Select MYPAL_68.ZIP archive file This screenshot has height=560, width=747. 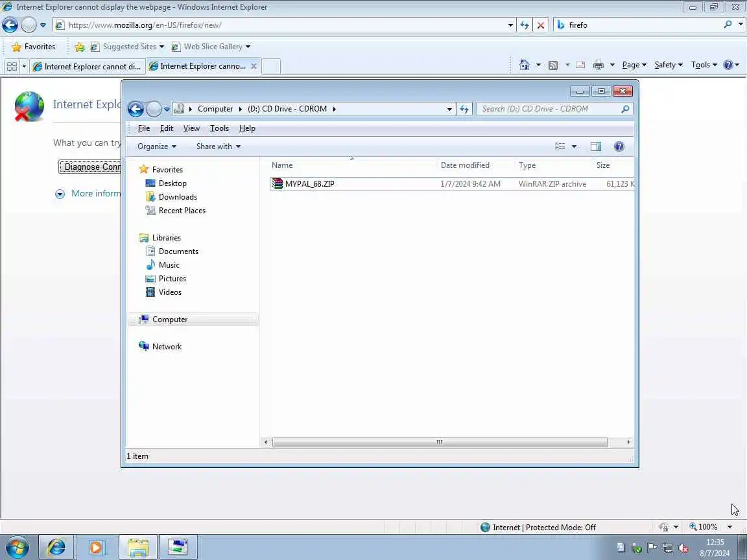pyautogui.click(x=451, y=184)
